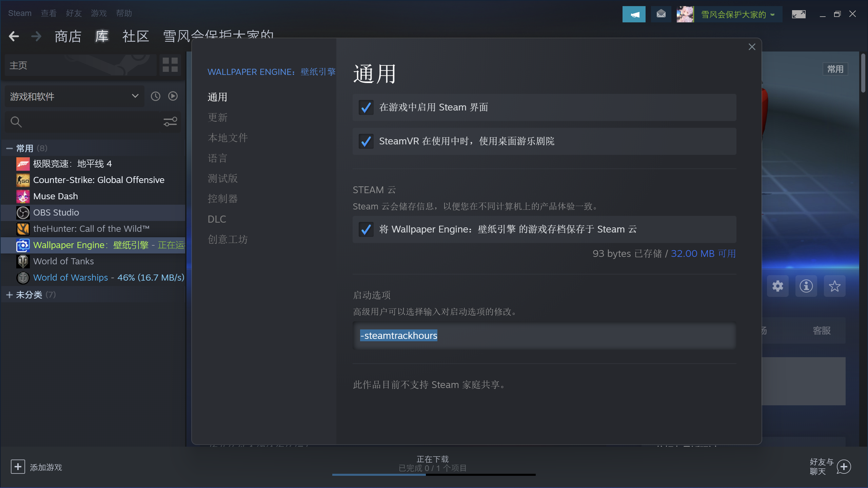The image size is (868, 488).
Task: Uncheck SteamVR 桌面游乐剧院 option
Action: tap(366, 141)
